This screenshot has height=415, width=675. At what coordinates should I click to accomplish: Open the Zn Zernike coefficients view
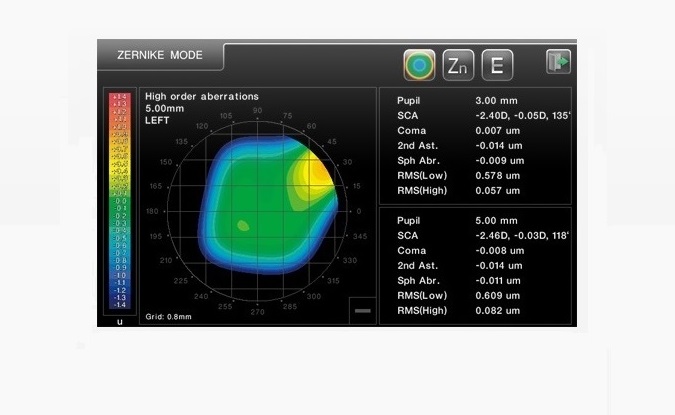click(x=458, y=65)
